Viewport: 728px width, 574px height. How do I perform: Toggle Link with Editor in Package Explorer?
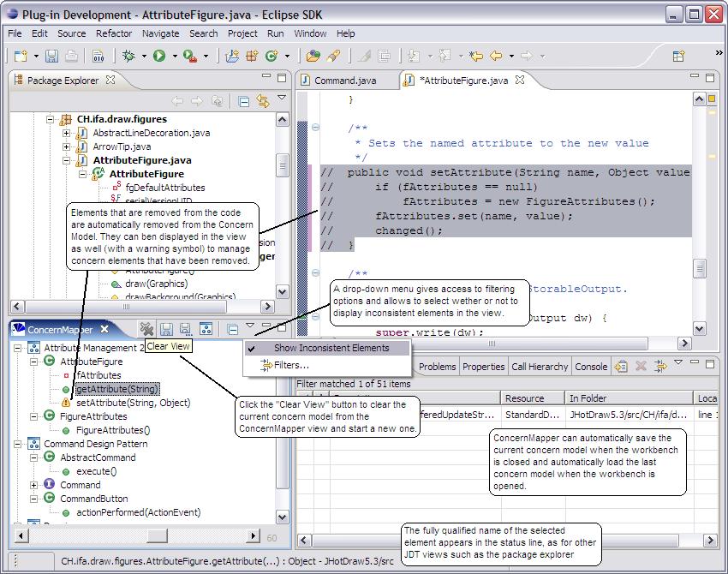click(263, 101)
